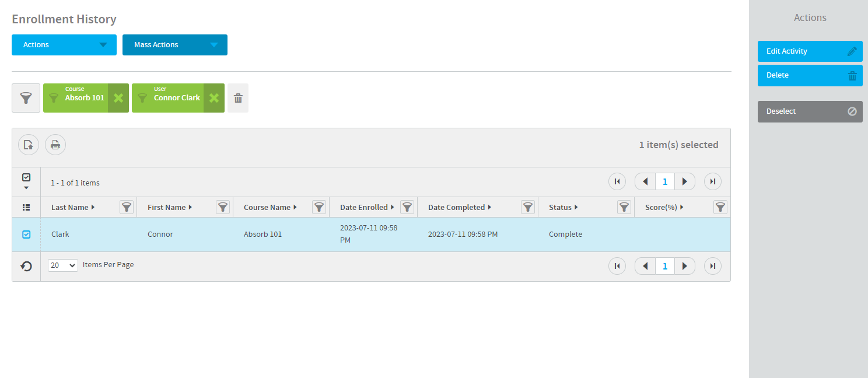Viewport: 868px width, 378px height.
Task: Open Course Name column filter
Action: coord(319,207)
